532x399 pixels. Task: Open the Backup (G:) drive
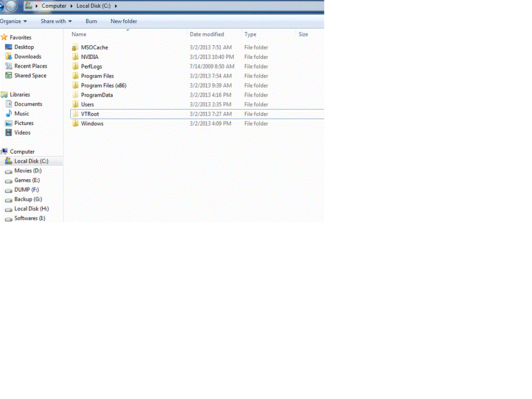[x=28, y=199]
